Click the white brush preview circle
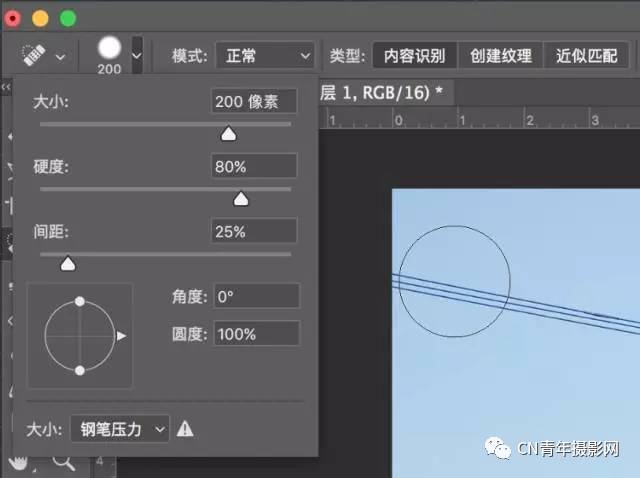This screenshot has height=478, width=640. point(109,49)
